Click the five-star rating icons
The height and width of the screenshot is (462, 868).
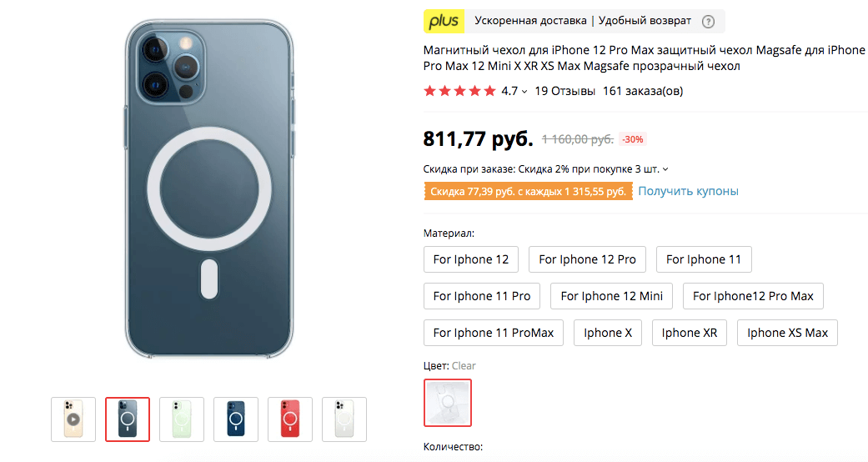tap(459, 91)
